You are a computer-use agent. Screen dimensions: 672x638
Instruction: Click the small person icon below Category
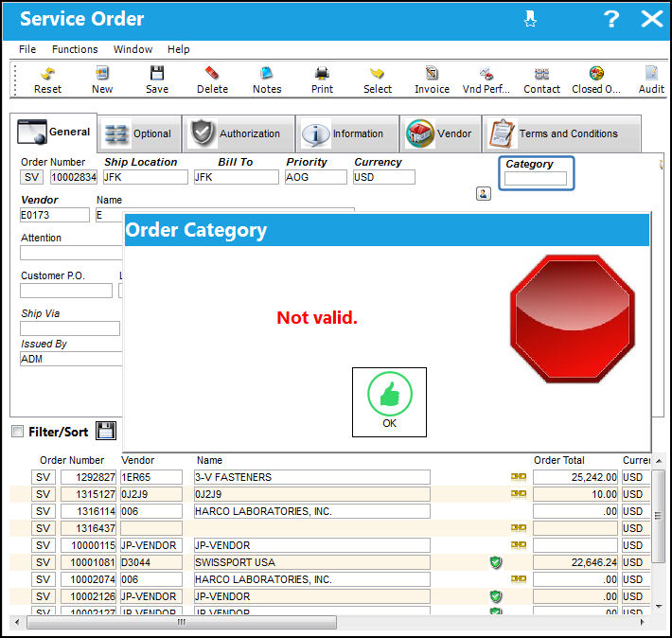(484, 194)
